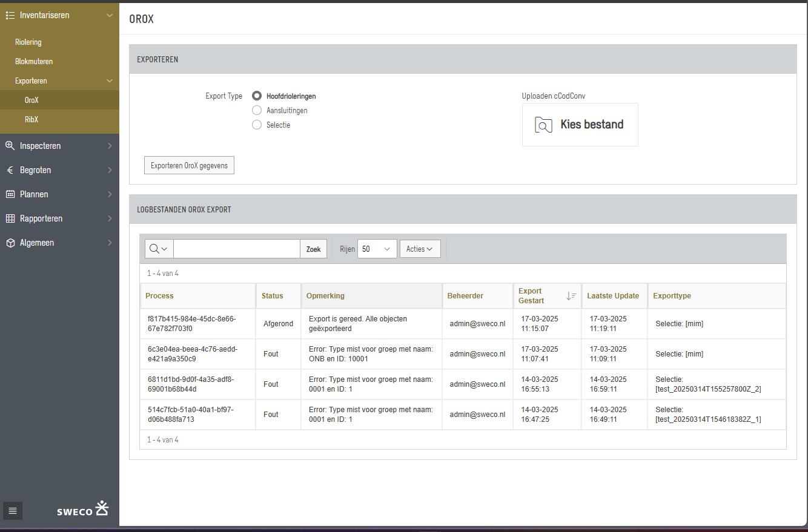
Task: Click admin@sweco.nl in the f817b415 row
Action: pyautogui.click(x=477, y=324)
